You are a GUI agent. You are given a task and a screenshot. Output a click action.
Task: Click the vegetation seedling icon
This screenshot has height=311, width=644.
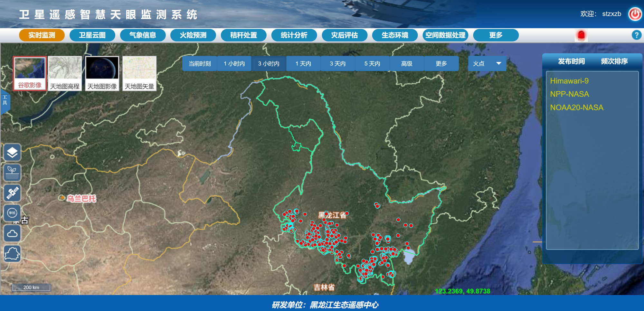tap(12, 172)
